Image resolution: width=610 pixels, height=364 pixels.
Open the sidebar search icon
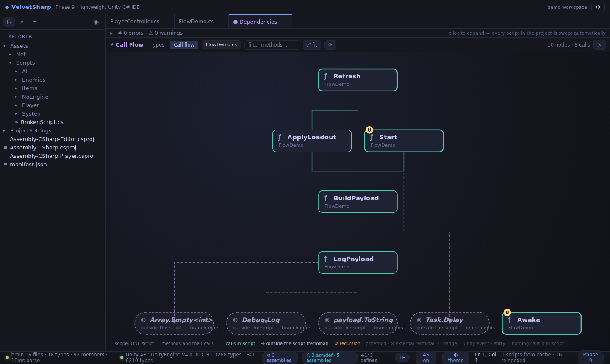click(22, 22)
